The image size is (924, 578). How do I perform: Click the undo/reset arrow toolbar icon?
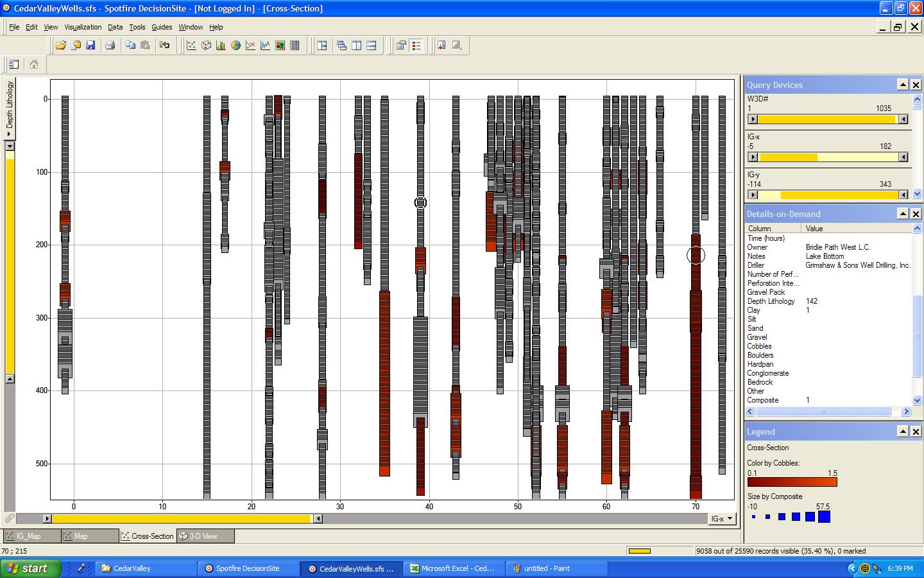click(164, 46)
